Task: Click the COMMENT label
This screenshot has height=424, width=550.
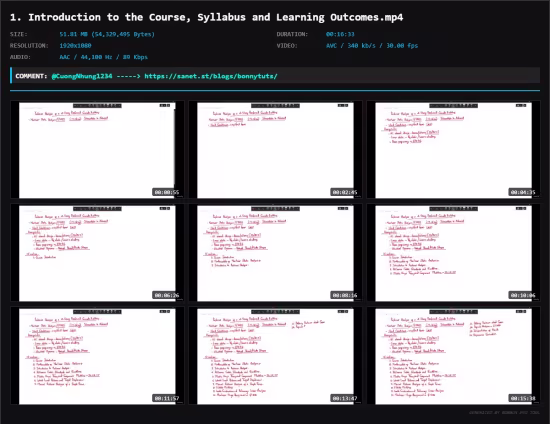Action: pyautogui.click(x=31, y=76)
